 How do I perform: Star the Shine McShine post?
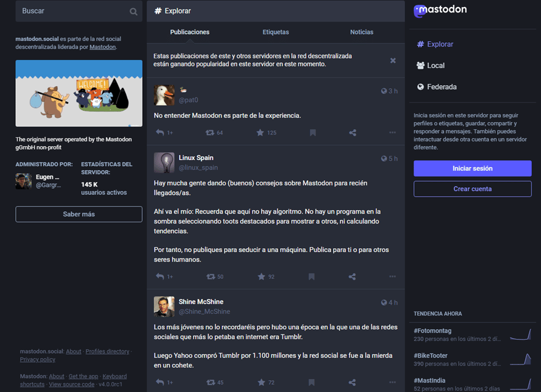261,382
